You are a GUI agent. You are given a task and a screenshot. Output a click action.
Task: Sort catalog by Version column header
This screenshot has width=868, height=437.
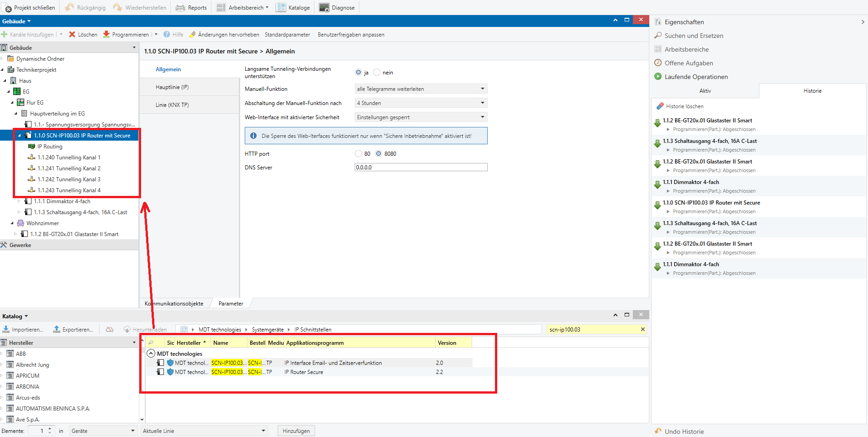pos(453,342)
